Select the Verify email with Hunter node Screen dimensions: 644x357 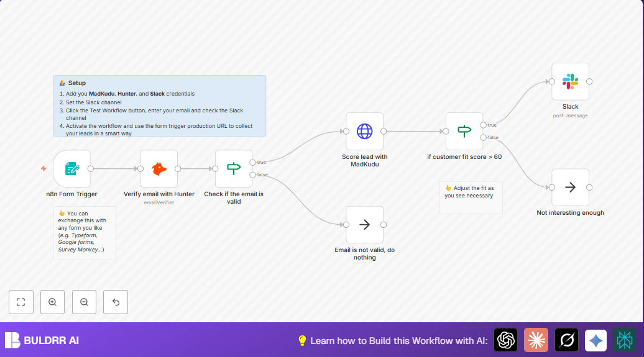[159, 169]
